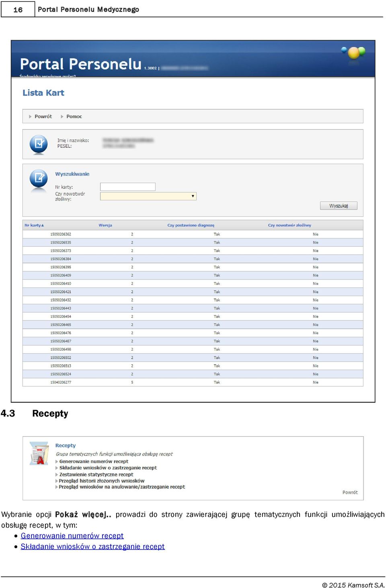Select card number 15050206487
386x588 pixels.
pyautogui.click(x=61, y=341)
